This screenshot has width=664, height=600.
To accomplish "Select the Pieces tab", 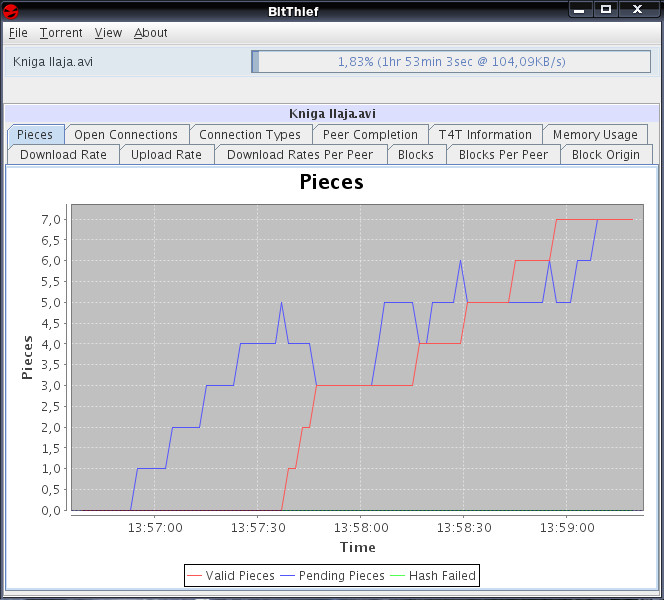I will point(35,135).
